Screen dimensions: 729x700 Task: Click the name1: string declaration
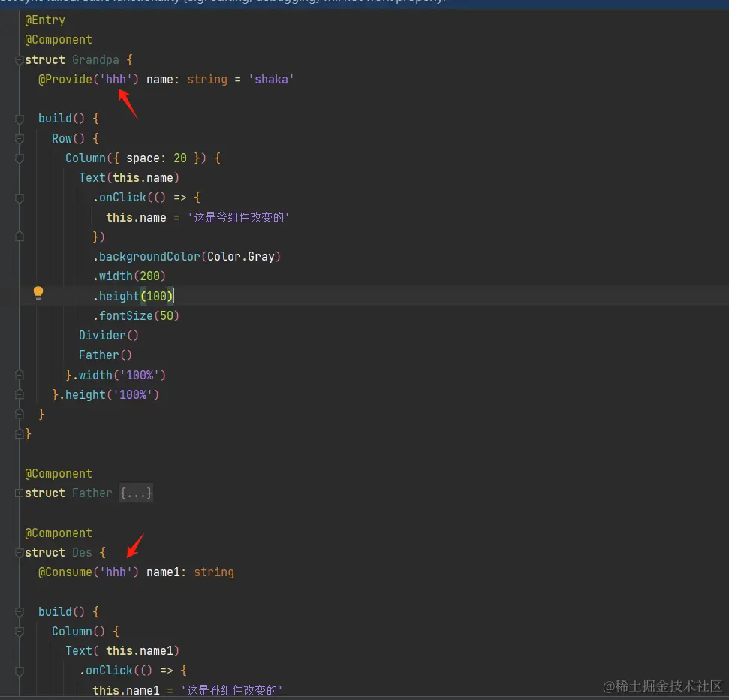tap(190, 572)
